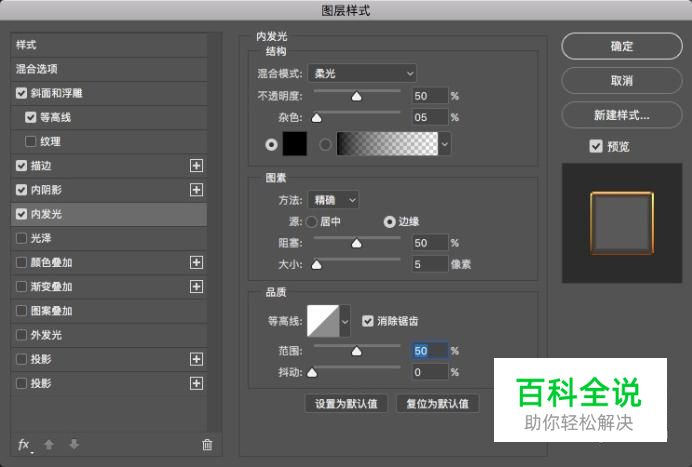Enable the 光泽 checkbox
Image resolution: width=692 pixels, height=467 pixels.
click(x=21, y=238)
